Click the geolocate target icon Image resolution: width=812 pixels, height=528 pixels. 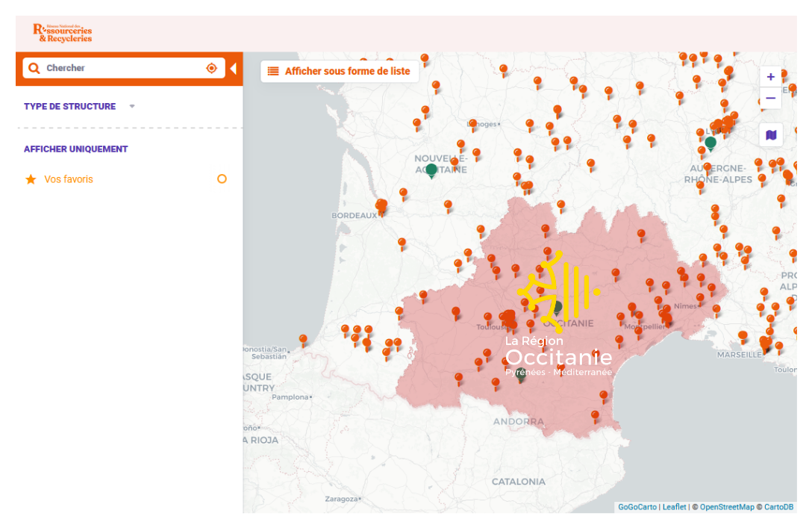(211, 68)
